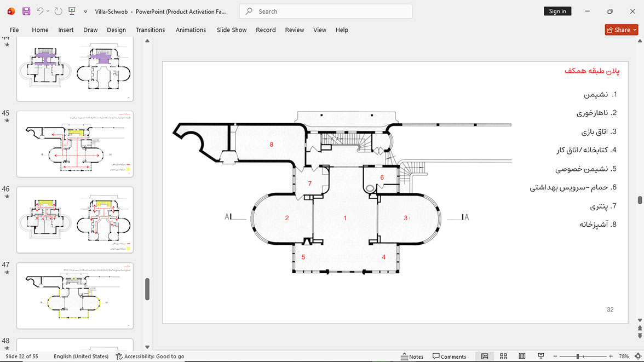Click the PowerPoint app logo icon
This screenshot has width=644, height=362.
[x=11, y=11]
